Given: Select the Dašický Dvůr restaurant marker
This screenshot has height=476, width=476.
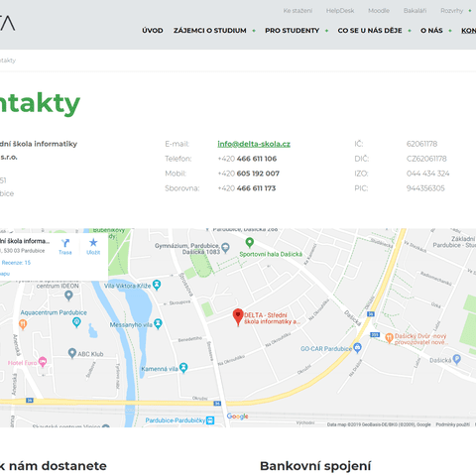Looking at the screenshot, I should tap(389, 338).
